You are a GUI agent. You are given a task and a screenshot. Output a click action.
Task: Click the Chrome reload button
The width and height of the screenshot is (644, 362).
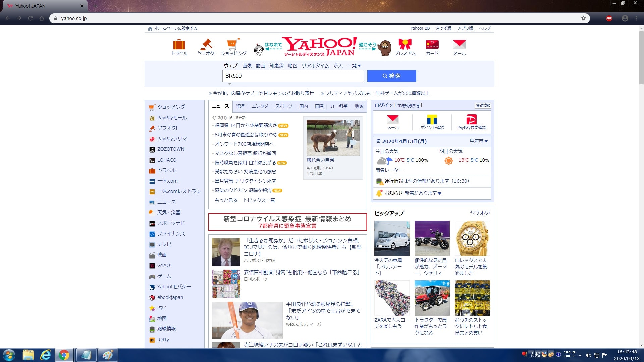30,18
